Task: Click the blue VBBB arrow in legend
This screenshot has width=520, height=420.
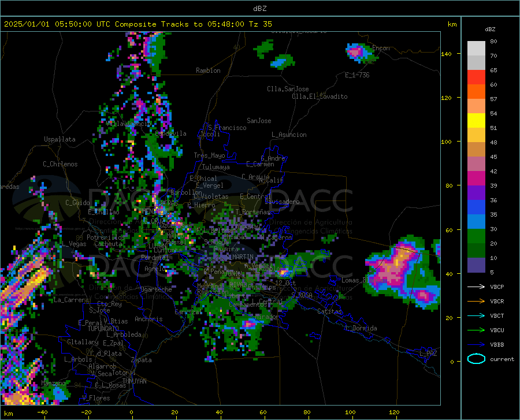Action: [476, 345]
